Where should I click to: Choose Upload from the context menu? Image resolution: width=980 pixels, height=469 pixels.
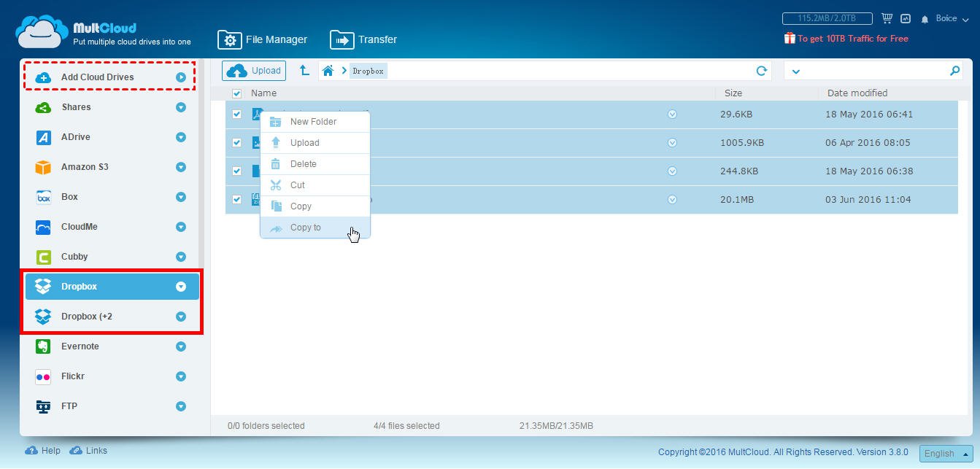coord(315,143)
